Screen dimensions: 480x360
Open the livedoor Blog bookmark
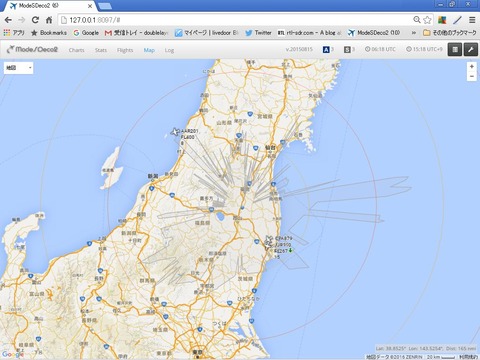[x=206, y=33]
